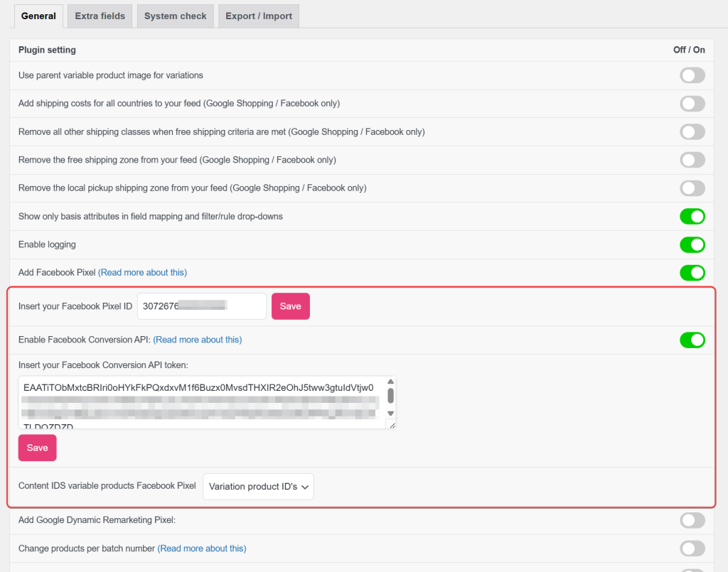
Task: Disable the Facebook Pixel
Action: pyautogui.click(x=692, y=273)
